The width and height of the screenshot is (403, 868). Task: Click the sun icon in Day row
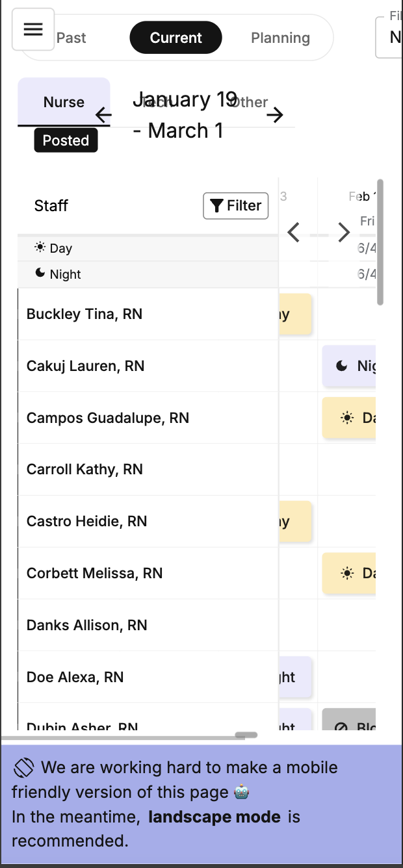[x=40, y=248]
